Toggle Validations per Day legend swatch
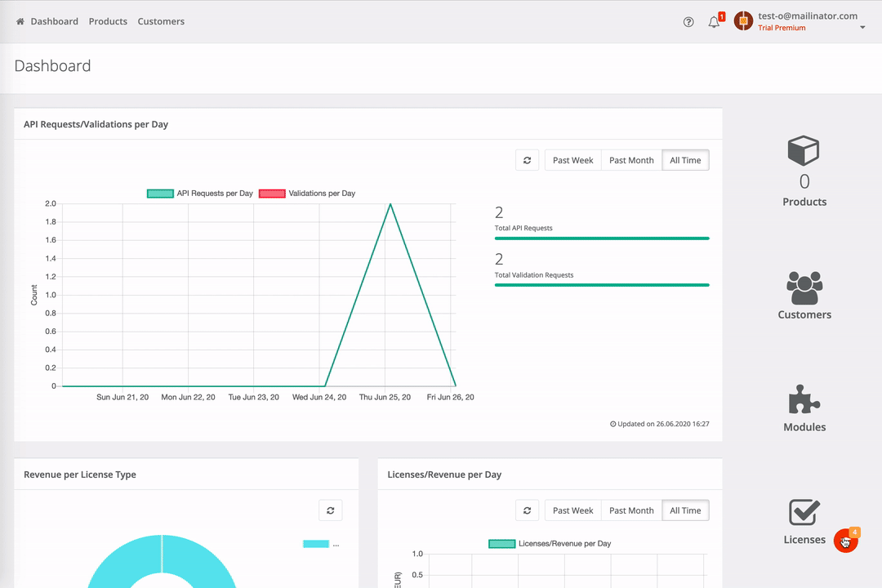Viewport: 882px width, 588px height. point(272,194)
